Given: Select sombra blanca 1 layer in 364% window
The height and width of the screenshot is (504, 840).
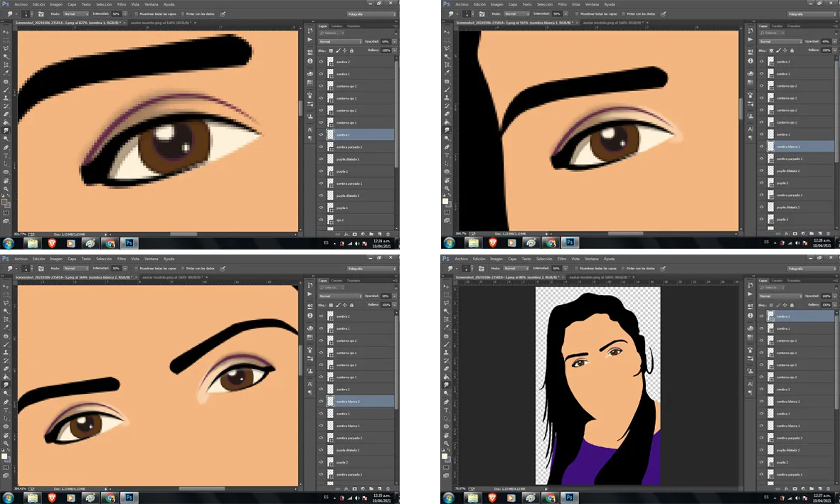Looking at the screenshot, I should [357, 426].
